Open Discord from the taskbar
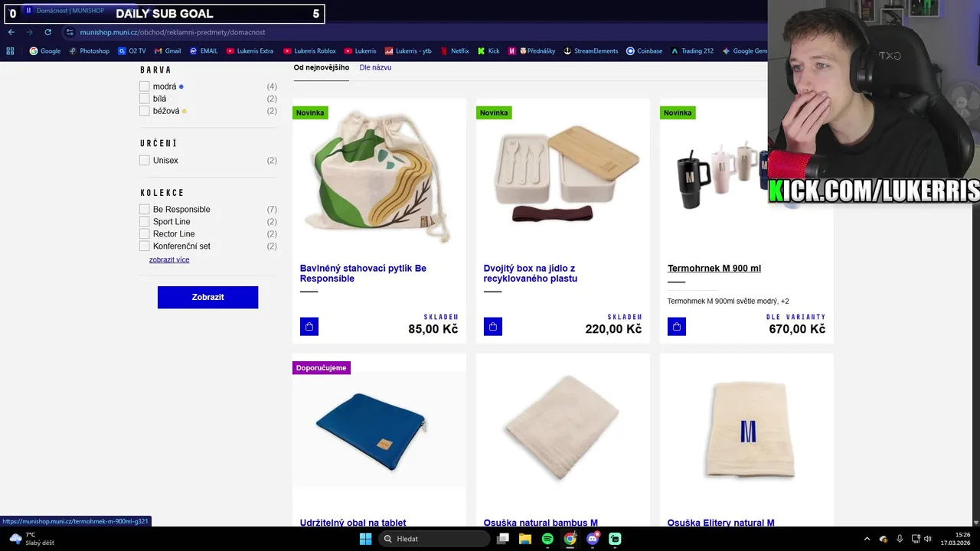The width and height of the screenshot is (980, 551). coord(593,539)
